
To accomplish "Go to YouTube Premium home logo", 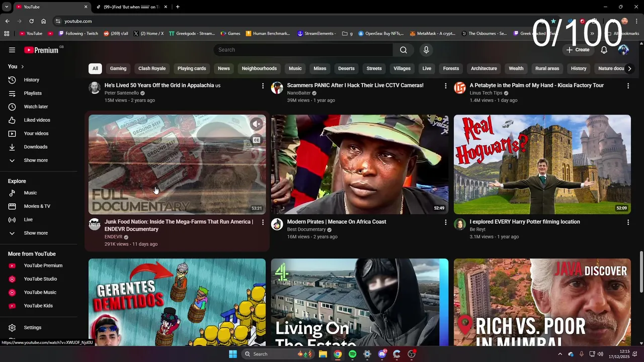I will (41, 50).
